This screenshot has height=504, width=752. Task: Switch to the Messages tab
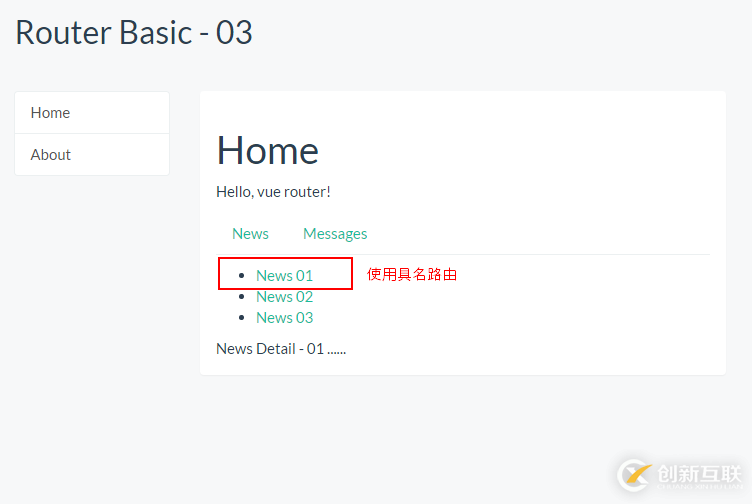pyautogui.click(x=335, y=234)
